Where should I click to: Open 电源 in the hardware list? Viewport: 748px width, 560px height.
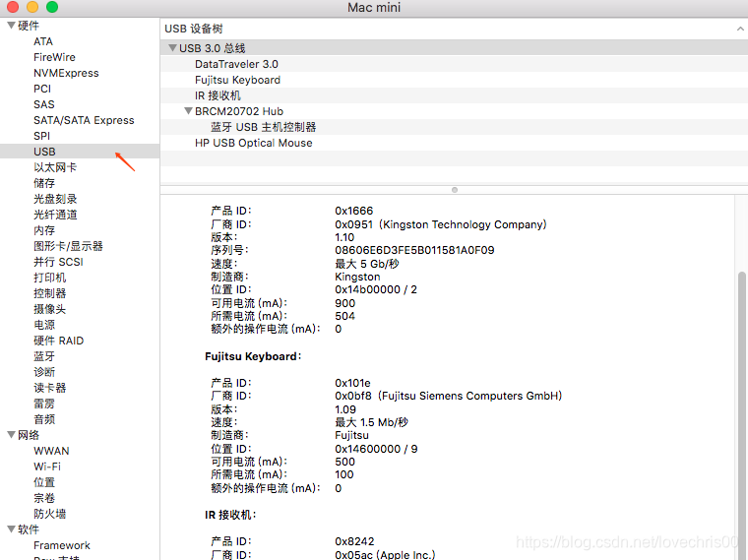click(x=44, y=325)
